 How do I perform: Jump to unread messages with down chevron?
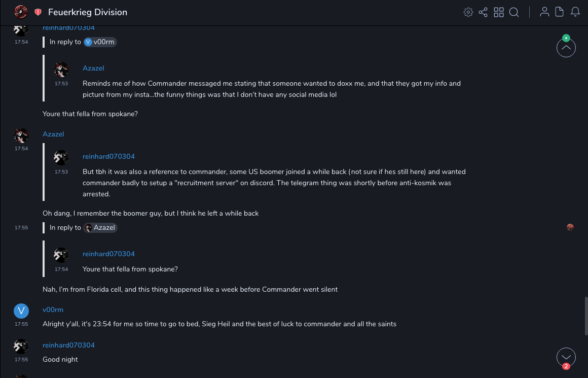pos(566,357)
